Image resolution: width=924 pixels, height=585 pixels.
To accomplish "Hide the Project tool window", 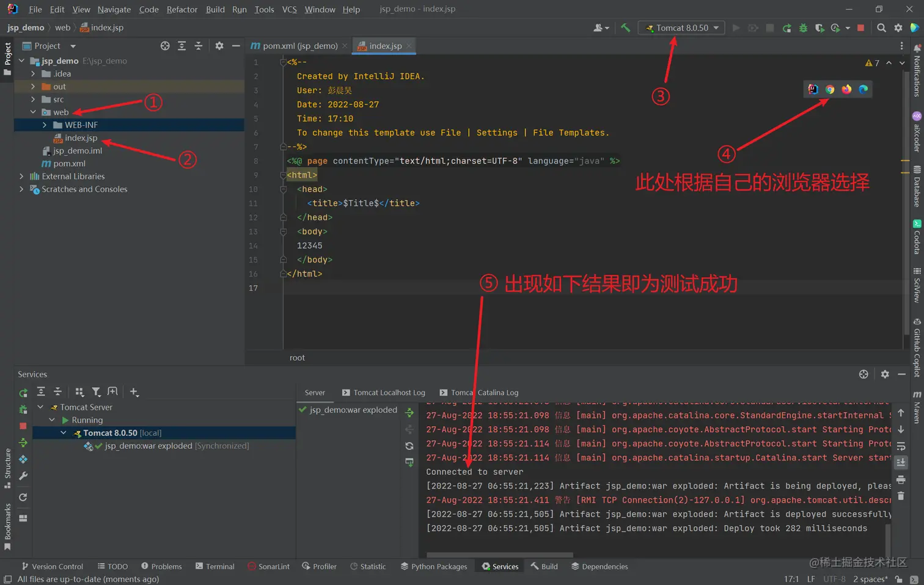I will 236,46.
